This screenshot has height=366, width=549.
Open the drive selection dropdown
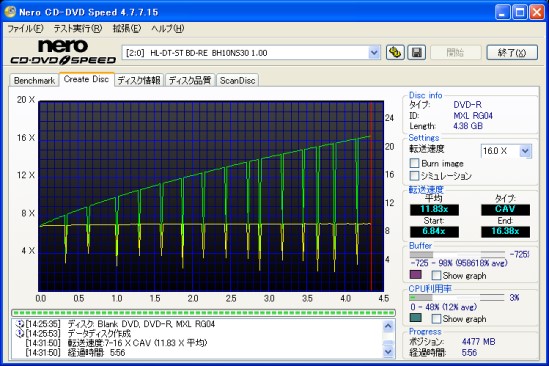click(374, 53)
